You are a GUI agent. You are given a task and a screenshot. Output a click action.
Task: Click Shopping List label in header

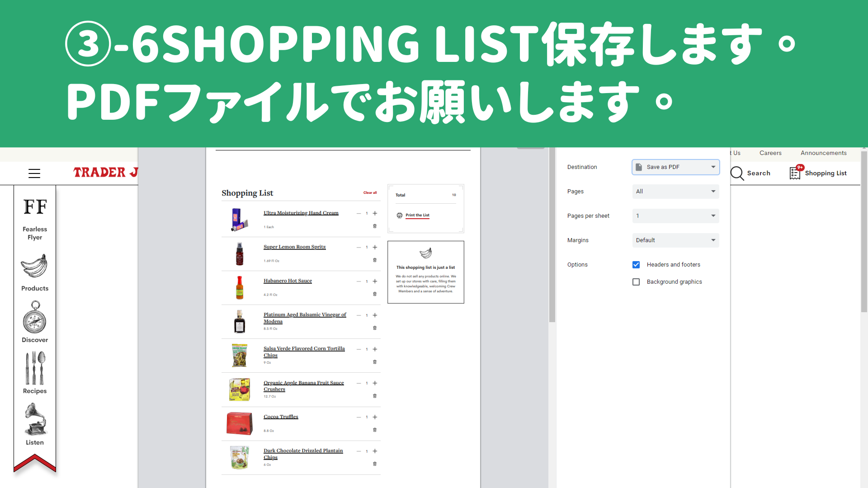pyautogui.click(x=826, y=174)
